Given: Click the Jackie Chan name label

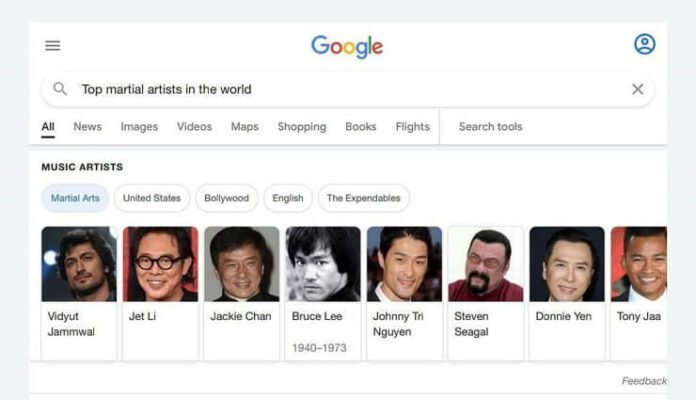Looking at the screenshot, I should pos(241,317).
